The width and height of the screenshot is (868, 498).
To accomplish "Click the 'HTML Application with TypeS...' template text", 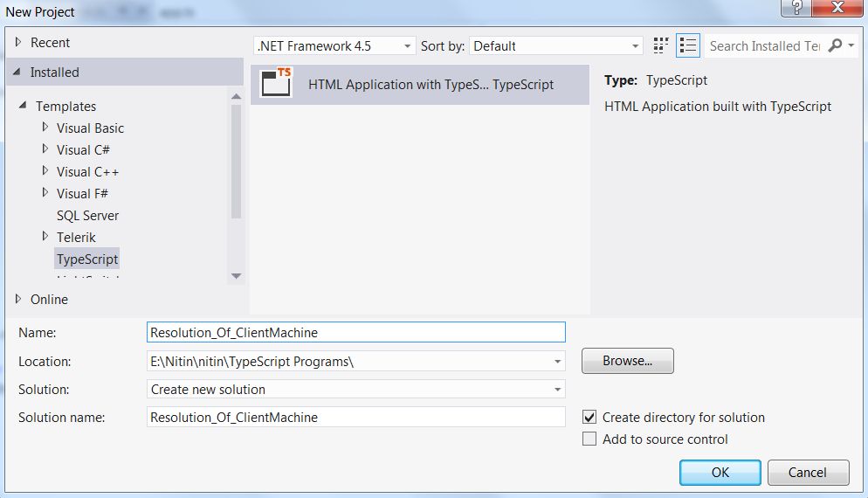I will pyautogui.click(x=398, y=85).
